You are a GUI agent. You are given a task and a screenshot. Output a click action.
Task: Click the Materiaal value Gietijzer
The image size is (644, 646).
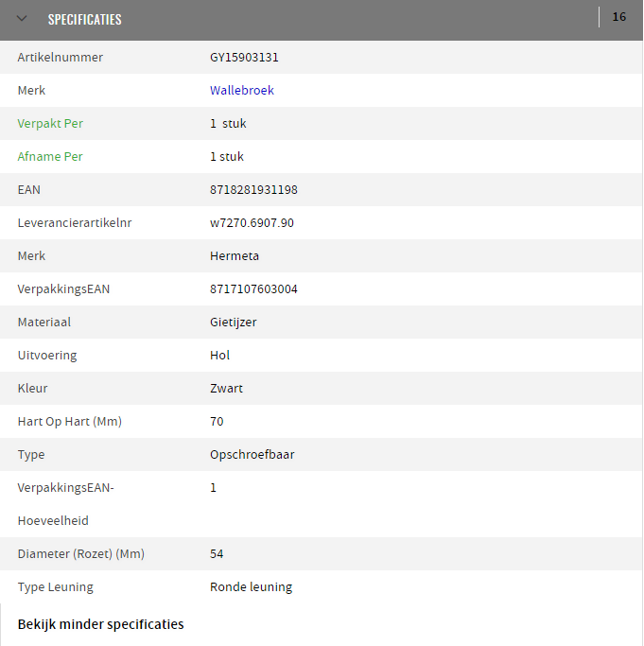tap(234, 323)
